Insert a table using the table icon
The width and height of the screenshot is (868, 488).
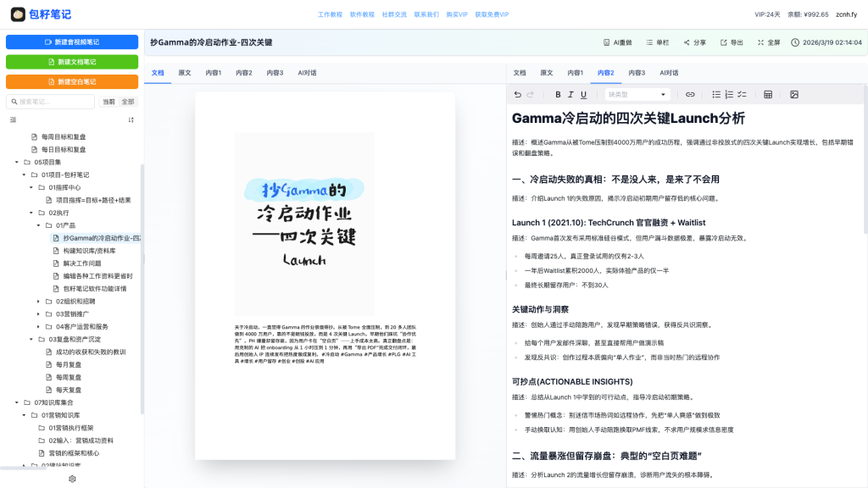768,94
